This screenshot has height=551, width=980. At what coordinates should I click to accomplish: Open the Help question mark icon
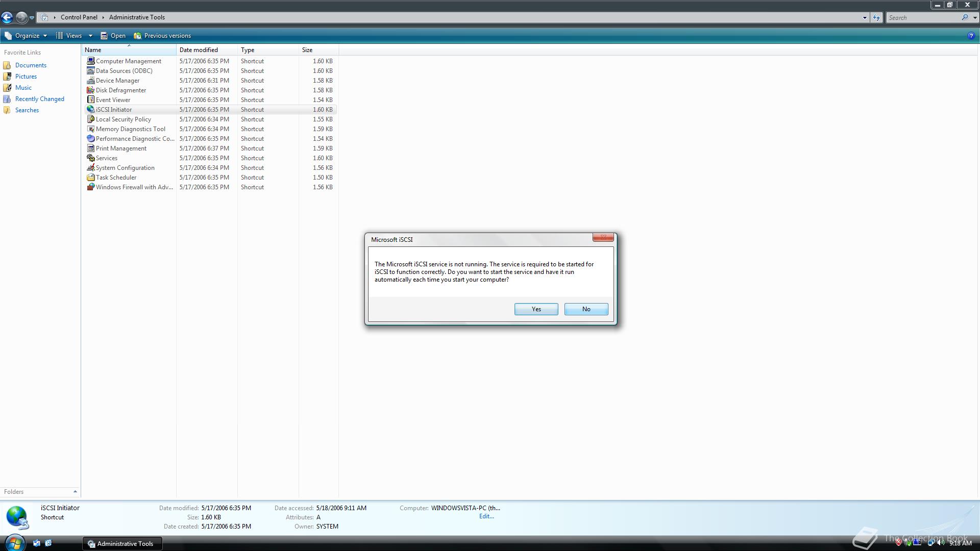971,36
